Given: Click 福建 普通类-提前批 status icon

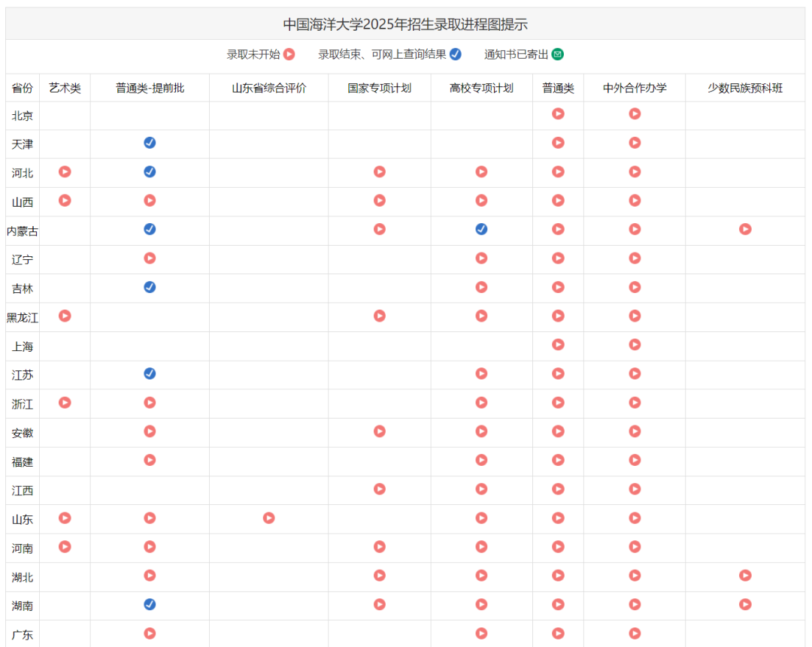Looking at the screenshot, I should click(x=150, y=460).
